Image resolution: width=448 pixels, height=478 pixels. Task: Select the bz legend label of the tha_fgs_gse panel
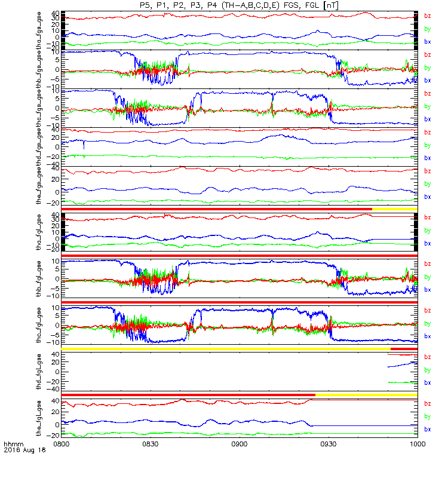[x=428, y=16]
